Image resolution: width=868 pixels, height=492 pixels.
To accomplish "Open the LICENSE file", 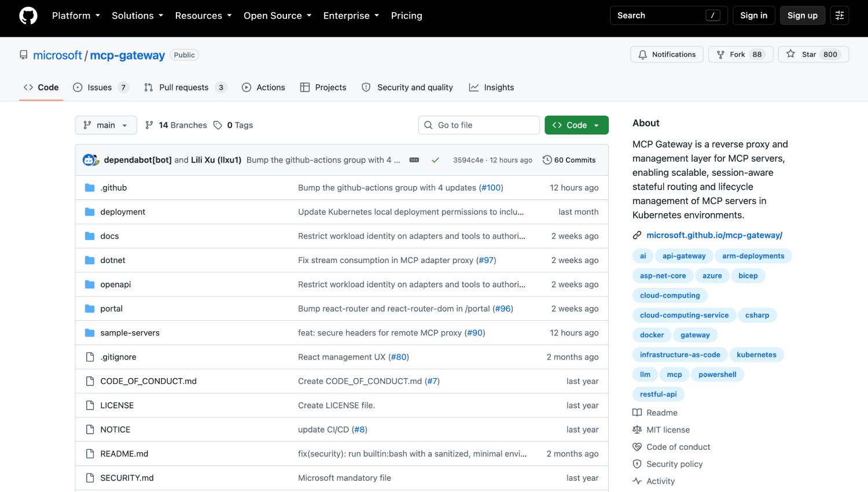I will [117, 406].
